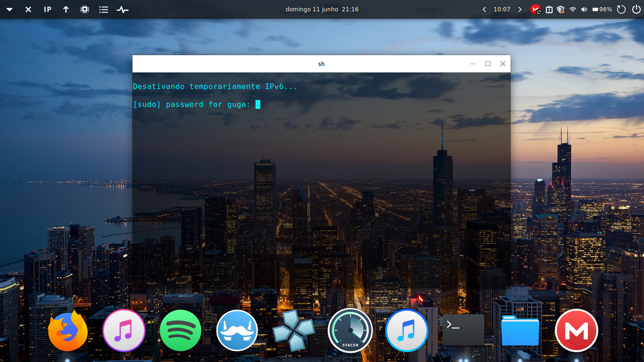Open the CPU chip monitor indicator
This screenshot has height=362, width=644.
(x=85, y=9)
